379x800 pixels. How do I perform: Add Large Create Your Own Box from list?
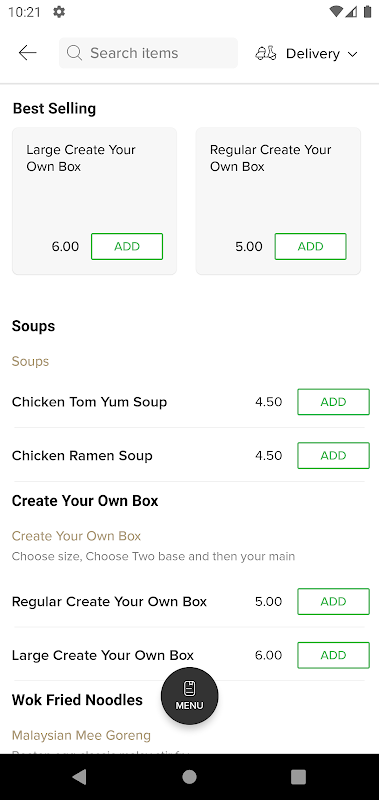click(x=334, y=655)
